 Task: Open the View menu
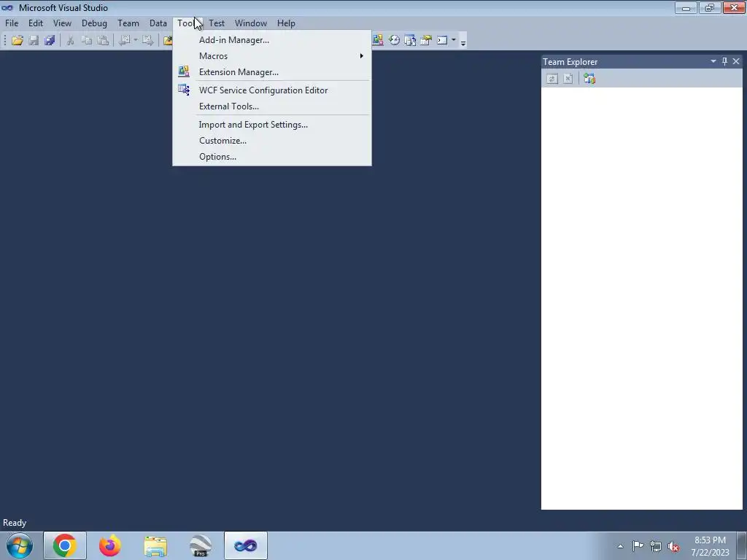click(x=62, y=23)
